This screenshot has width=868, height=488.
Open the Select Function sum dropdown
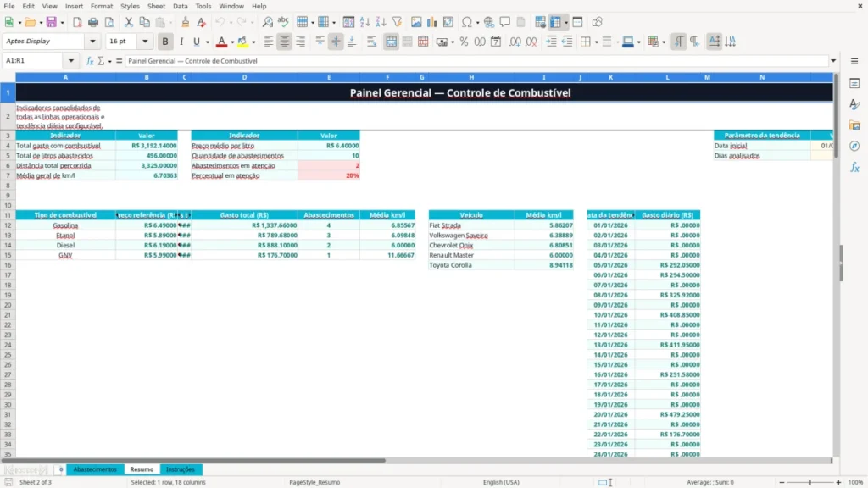[x=109, y=61]
